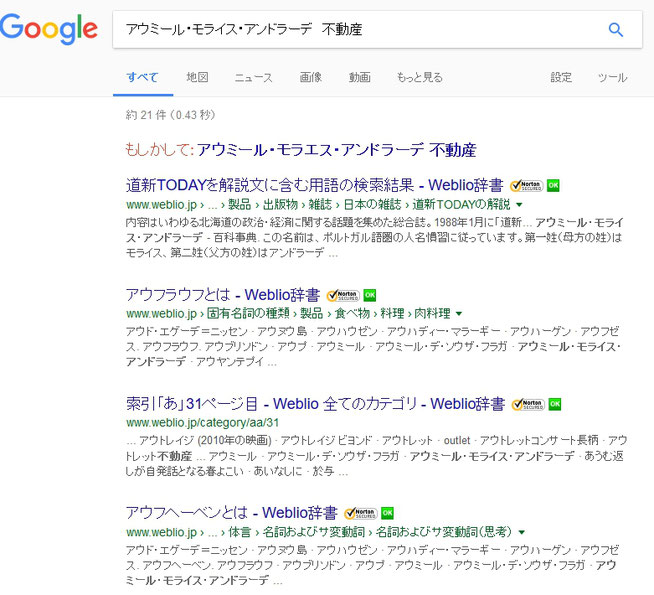Click breadcrumb 日本の雑誌 under 道新TODAY result
This screenshot has height=595, width=654.
372,205
